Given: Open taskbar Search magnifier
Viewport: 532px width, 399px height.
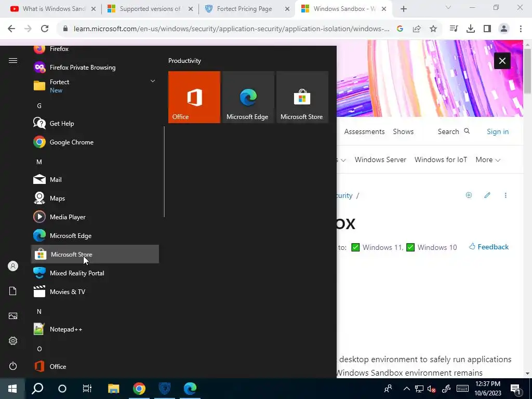Looking at the screenshot, I should coord(37,389).
